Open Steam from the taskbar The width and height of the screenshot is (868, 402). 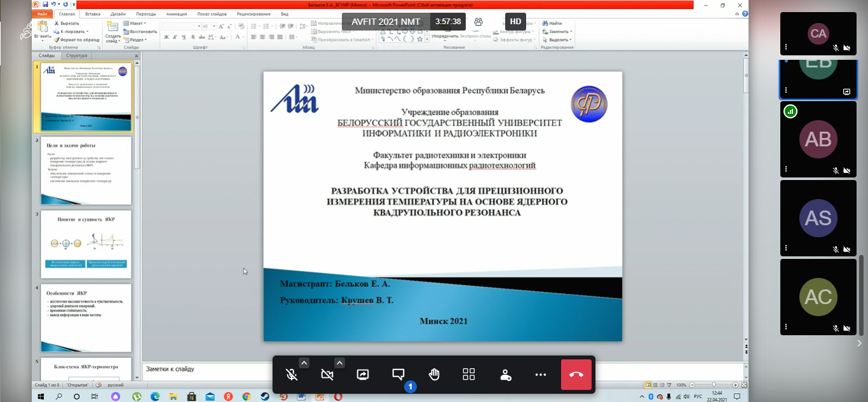click(x=264, y=396)
